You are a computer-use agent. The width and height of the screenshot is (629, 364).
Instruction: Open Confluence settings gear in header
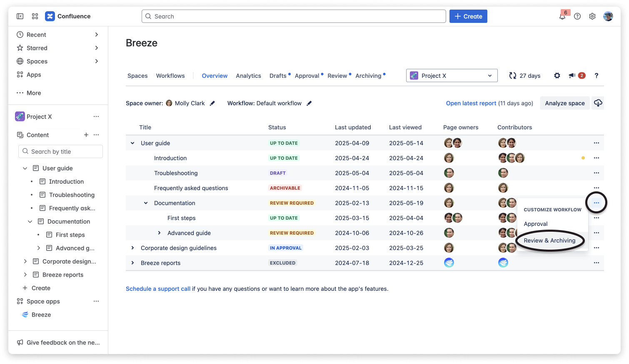592,16
